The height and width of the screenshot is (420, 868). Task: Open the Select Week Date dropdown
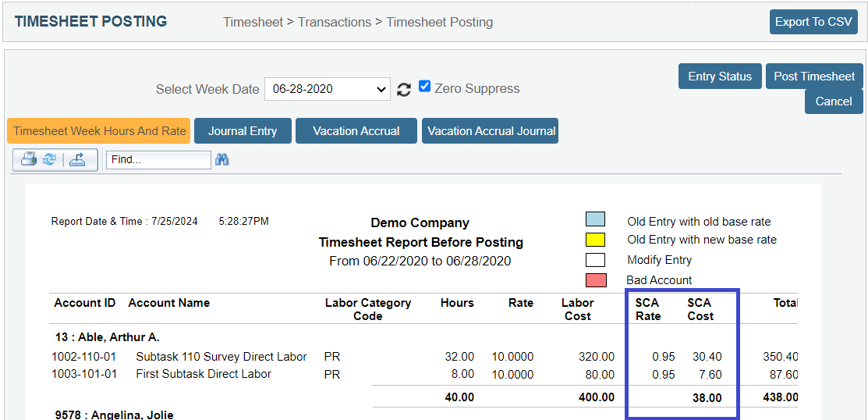[328, 89]
